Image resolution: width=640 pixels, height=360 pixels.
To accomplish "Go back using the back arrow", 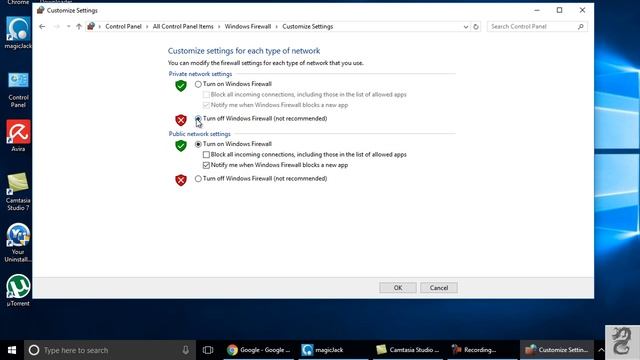I will pos(42,27).
